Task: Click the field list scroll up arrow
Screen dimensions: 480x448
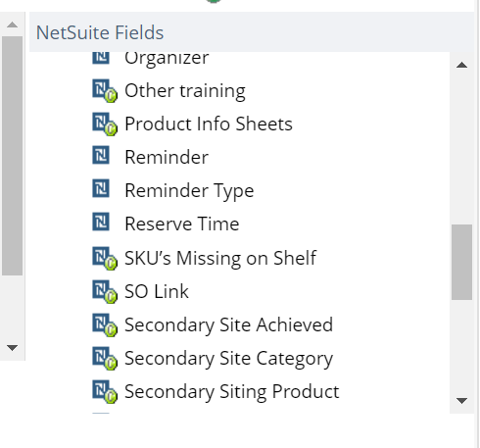Action: pos(461,65)
